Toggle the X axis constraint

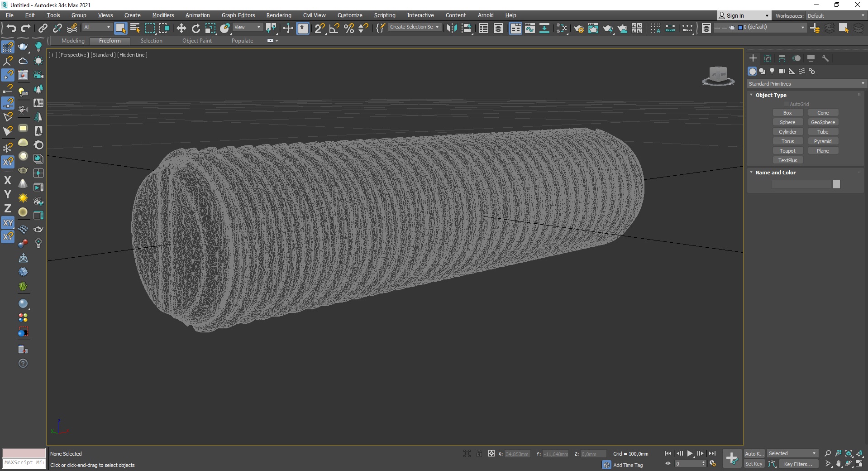click(x=8, y=180)
